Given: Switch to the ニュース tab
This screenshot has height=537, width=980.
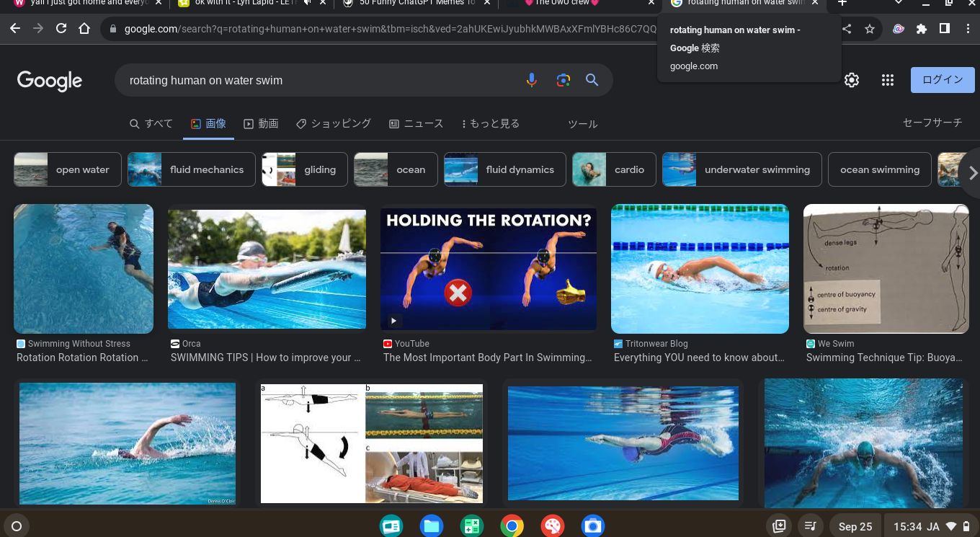Looking at the screenshot, I should (416, 124).
